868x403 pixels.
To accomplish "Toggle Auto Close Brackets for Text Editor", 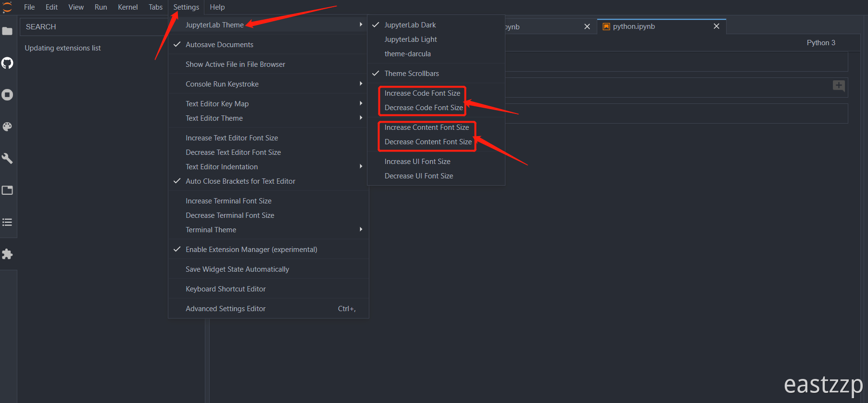I will pos(268,181).
